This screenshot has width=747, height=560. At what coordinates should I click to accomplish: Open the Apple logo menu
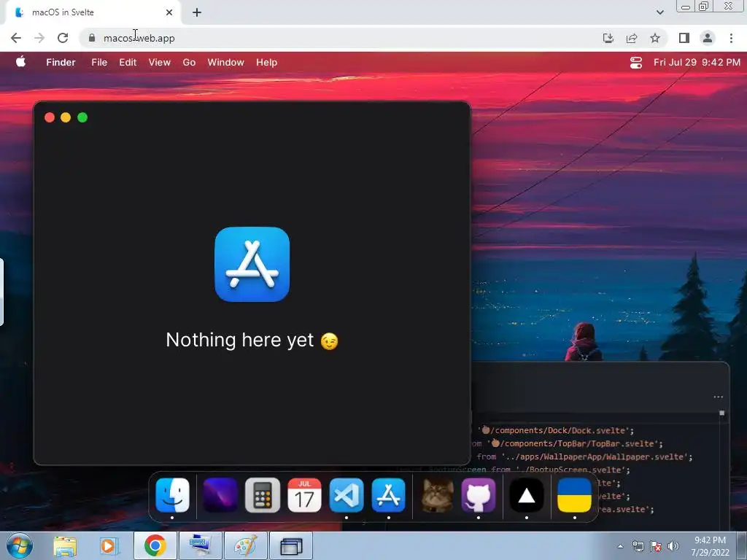click(x=20, y=62)
